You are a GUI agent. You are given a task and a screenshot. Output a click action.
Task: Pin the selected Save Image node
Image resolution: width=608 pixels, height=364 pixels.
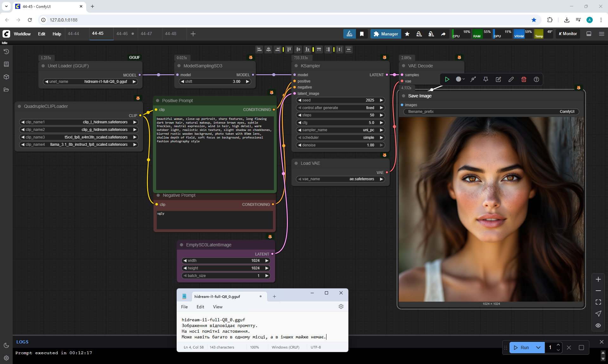[x=485, y=79]
